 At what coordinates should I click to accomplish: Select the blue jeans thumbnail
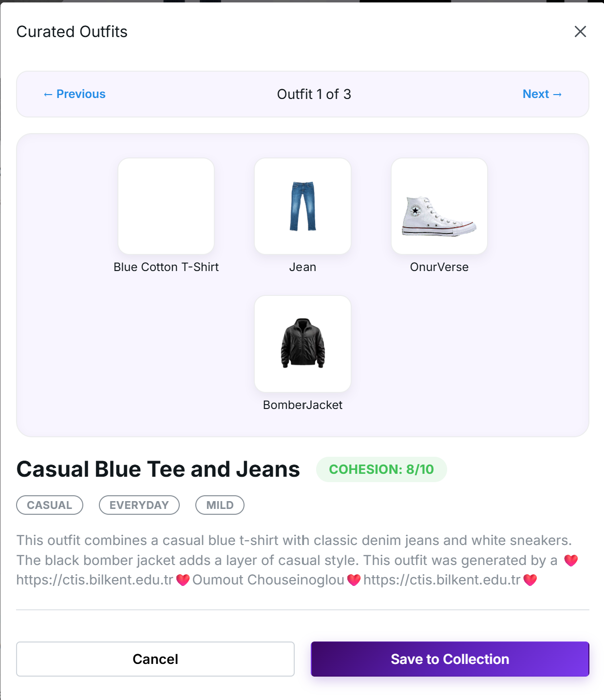click(302, 206)
